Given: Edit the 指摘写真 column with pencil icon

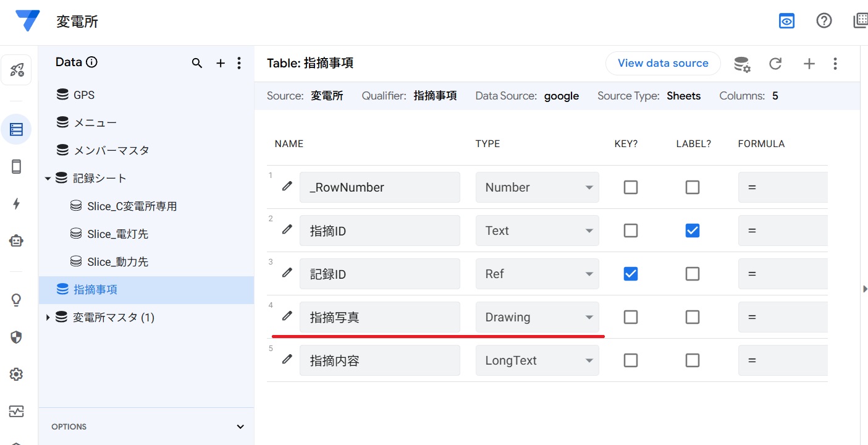Looking at the screenshot, I should tap(287, 316).
